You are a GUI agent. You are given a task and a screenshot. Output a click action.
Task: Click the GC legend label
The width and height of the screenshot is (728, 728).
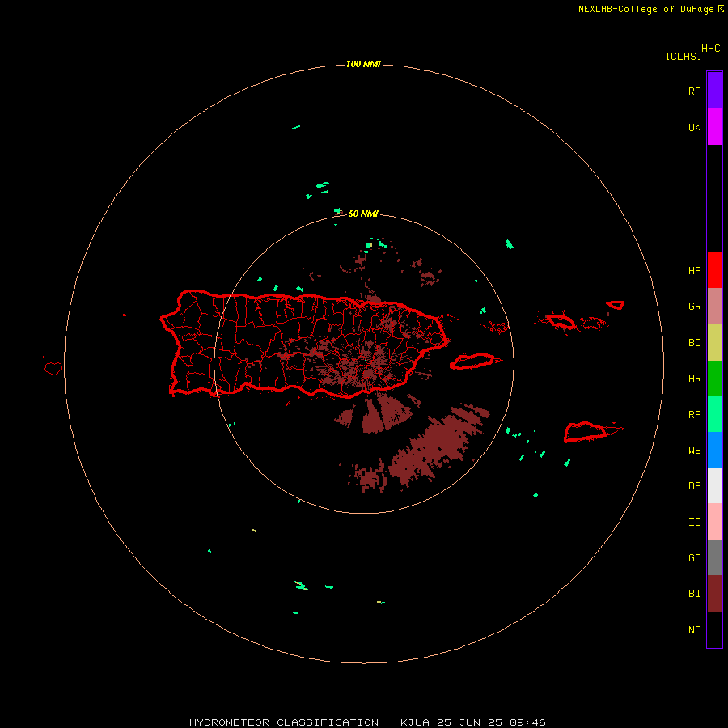click(694, 557)
